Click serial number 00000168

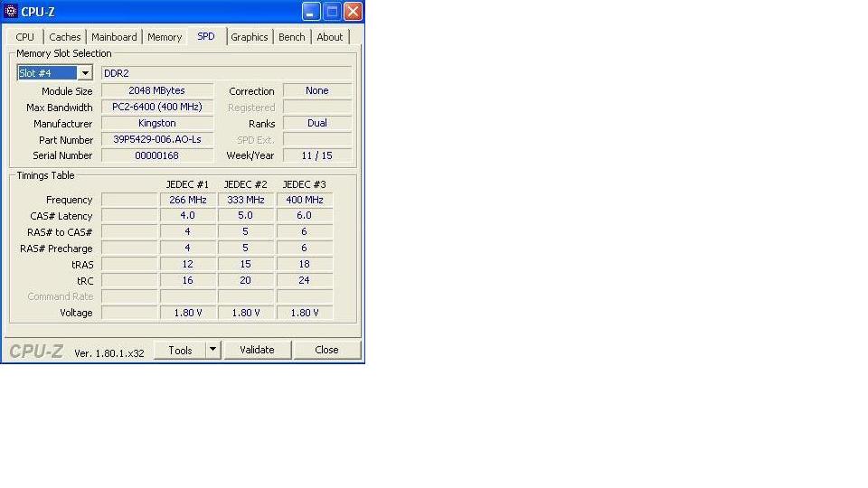click(x=157, y=155)
